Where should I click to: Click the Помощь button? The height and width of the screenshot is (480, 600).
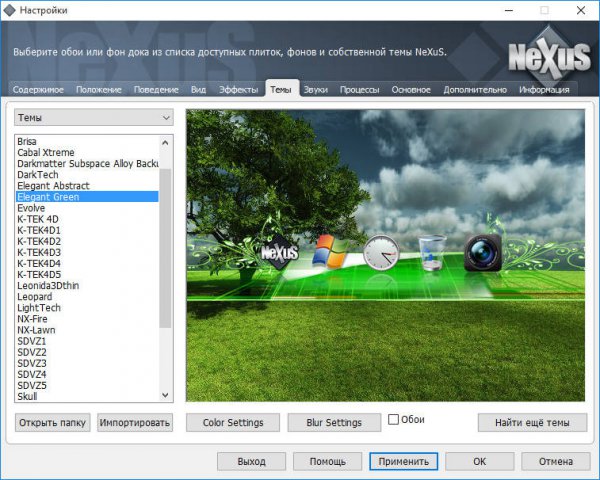click(x=328, y=461)
